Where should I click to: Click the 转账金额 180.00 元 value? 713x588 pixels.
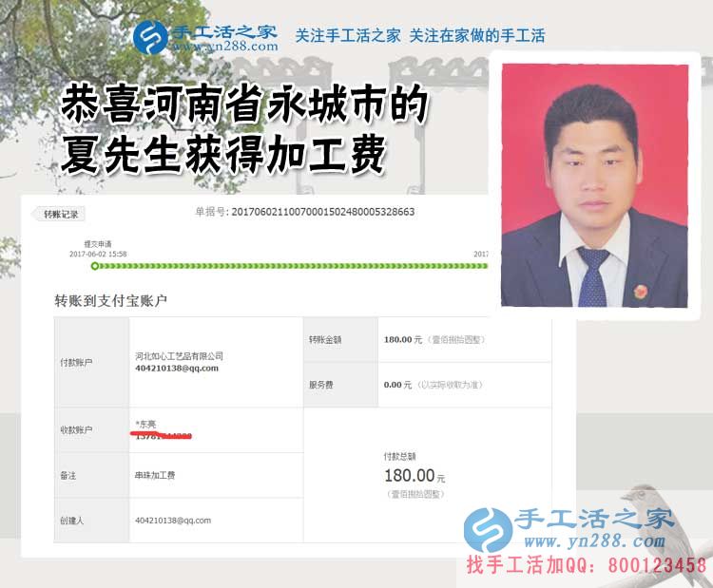(x=402, y=339)
